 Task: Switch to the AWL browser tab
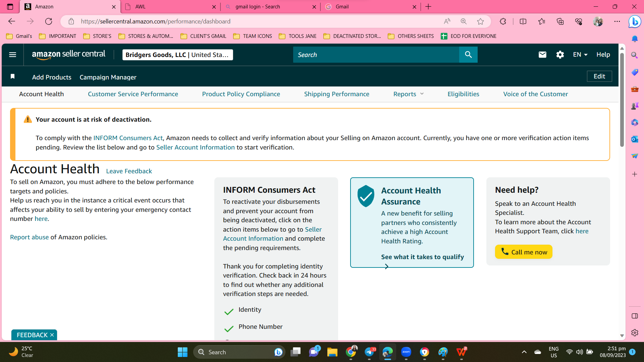pyautogui.click(x=170, y=7)
